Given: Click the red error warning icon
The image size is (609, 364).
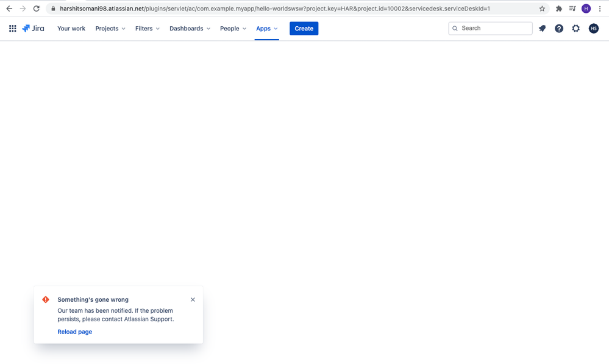Looking at the screenshot, I should coord(46,299).
